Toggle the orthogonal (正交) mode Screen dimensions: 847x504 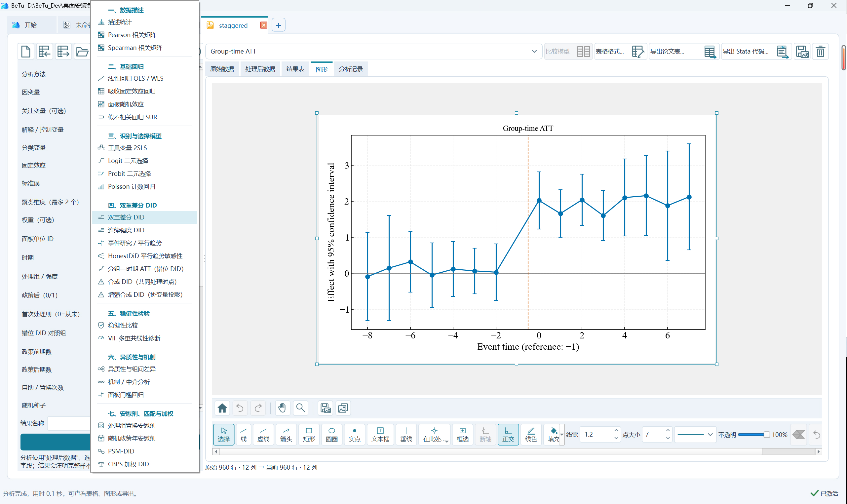tap(508, 434)
